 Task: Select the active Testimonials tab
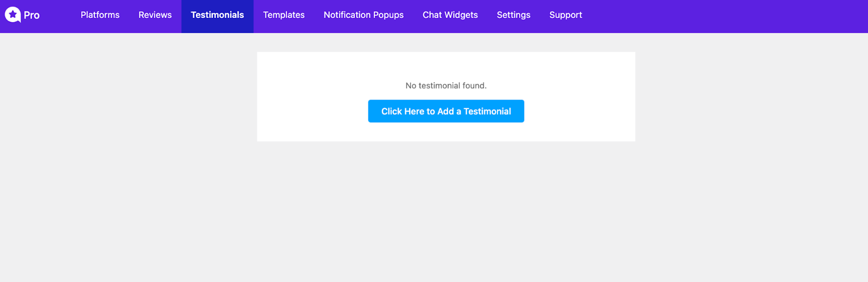click(217, 15)
